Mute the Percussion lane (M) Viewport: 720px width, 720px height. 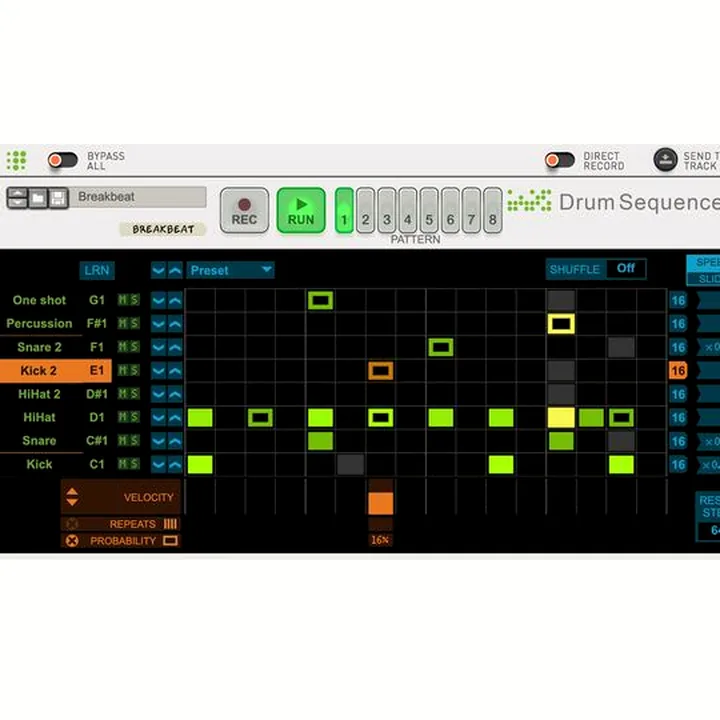pyautogui.click(x=123, y=323)
